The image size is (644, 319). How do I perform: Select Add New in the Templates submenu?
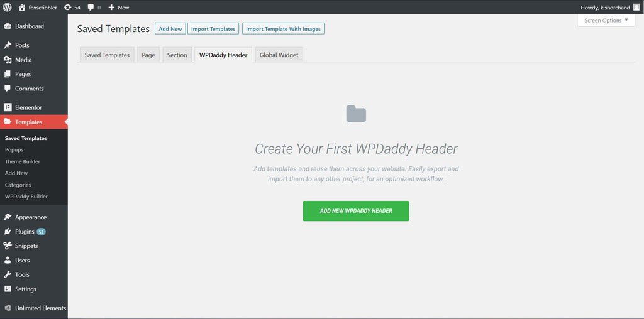click(x=16, y=173)
